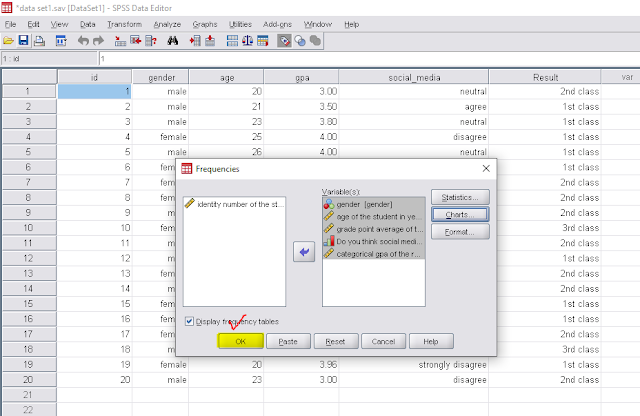Open the Graphs menu
The image size is (640, 416).
click(x=205, y=24)
